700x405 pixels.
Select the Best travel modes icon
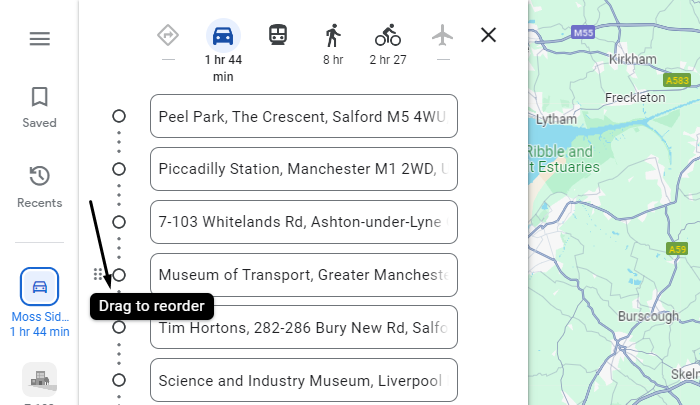click(168, 35)
